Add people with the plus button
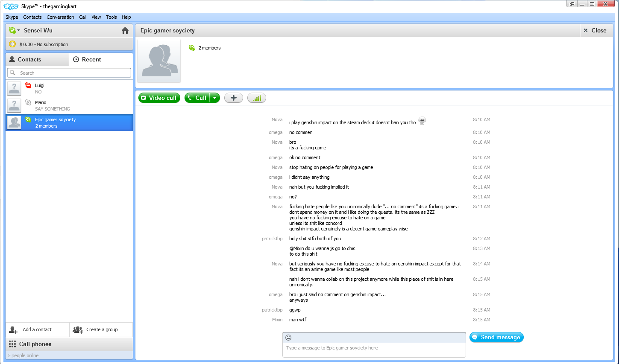The width and height of the screenshot is (619, 364). tap(234, 98)
